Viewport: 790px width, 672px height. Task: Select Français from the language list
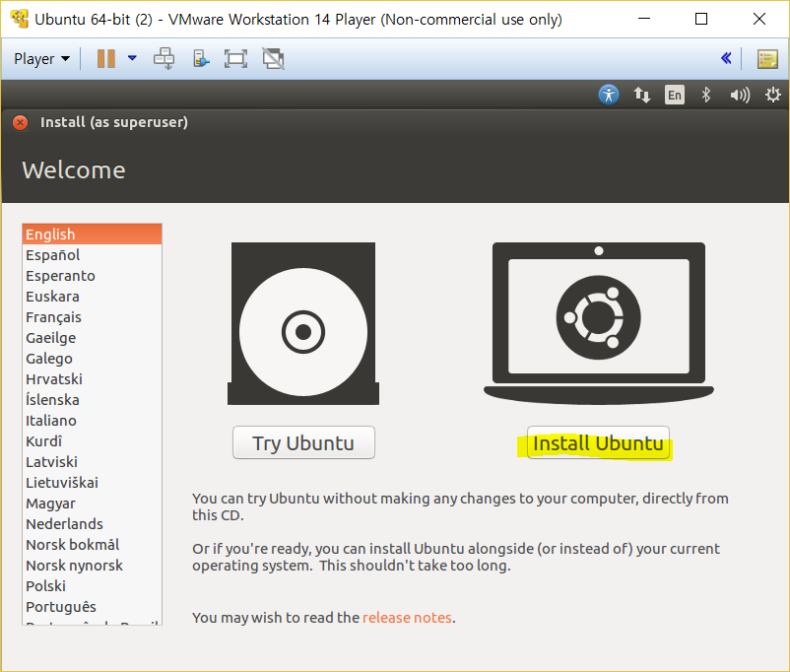tap(54, 317)
